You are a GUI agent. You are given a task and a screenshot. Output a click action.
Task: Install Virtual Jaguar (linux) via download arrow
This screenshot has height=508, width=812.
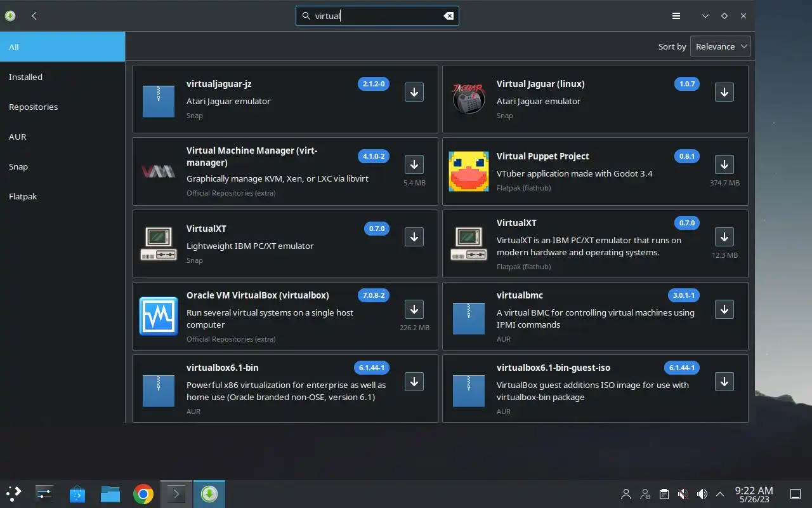[724, 92]
